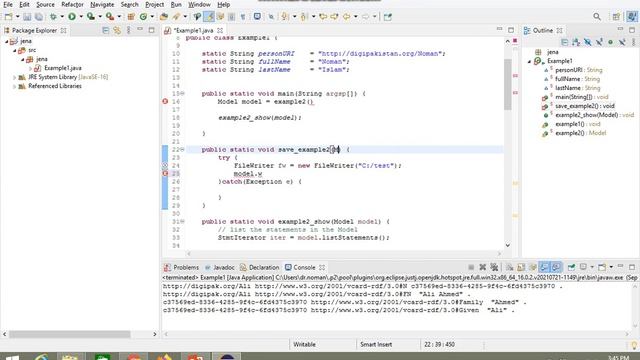The width and height of the screenshot is (640, 360).
Task: Collapse All in Package Explorer toolbar
Action: coord(105,30)
